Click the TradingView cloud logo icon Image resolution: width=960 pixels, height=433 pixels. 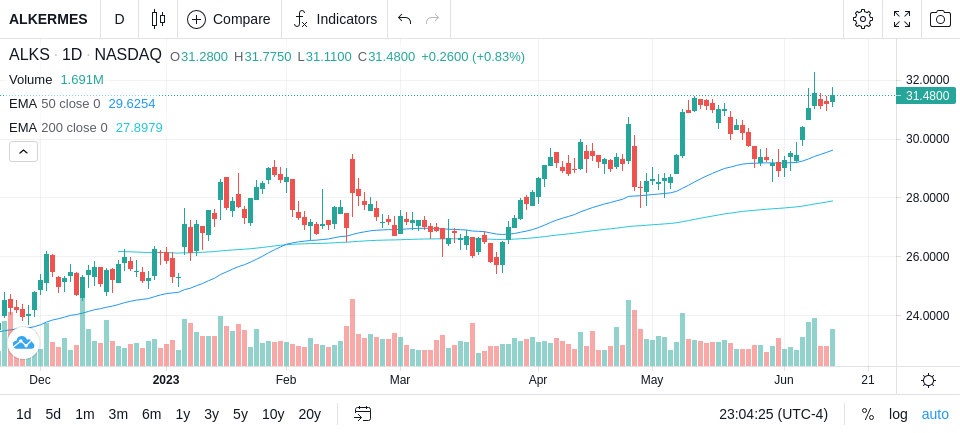23,342
